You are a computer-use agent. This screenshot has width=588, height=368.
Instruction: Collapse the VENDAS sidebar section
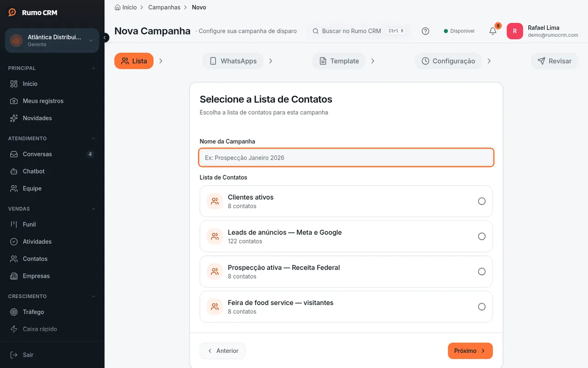tap(94, 209)
